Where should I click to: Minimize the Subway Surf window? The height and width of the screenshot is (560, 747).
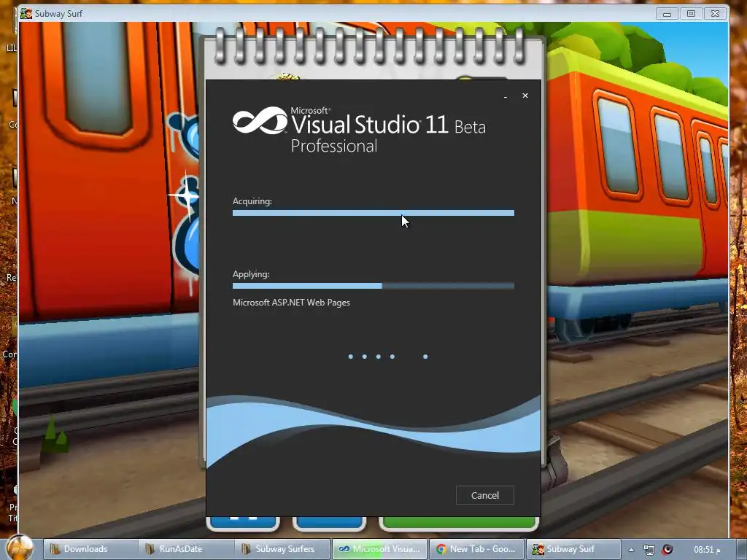click(x=667, y=14)
